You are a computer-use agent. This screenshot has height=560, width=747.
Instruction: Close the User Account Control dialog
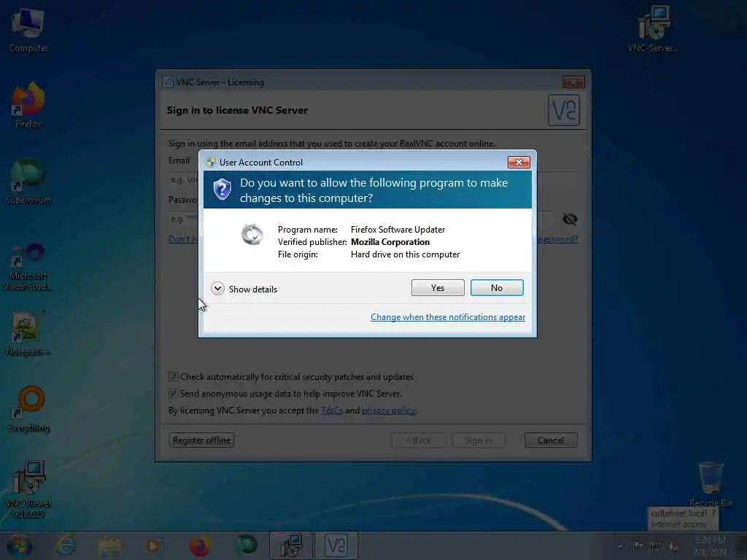pos(519,163)
